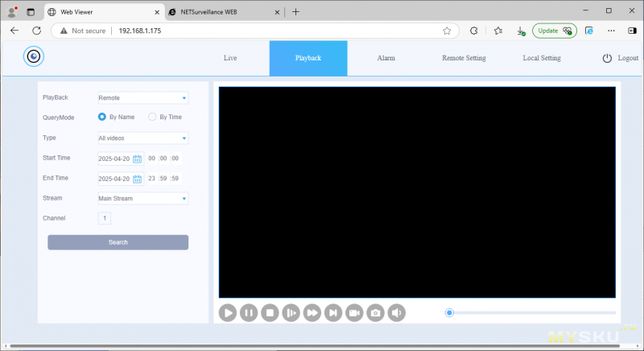This screenshot has height=351, width=644.
Task: Switch to the NETSurveillance WEB browser tab
Action: [x=225, y=12]
